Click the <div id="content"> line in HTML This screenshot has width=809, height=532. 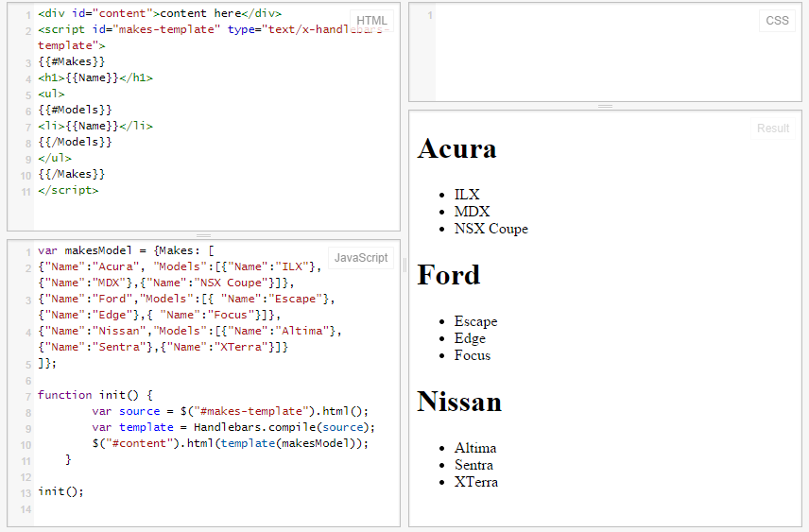click(160, 13)
